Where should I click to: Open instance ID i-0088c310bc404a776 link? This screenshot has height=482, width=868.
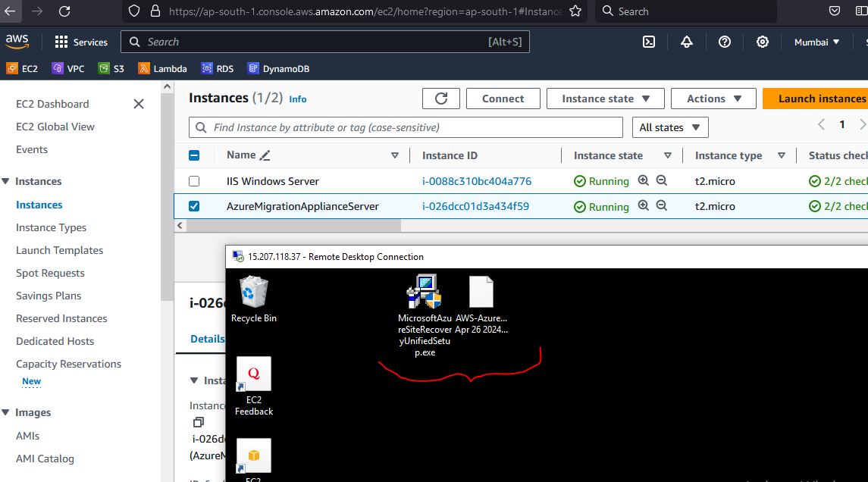[476, 181]
